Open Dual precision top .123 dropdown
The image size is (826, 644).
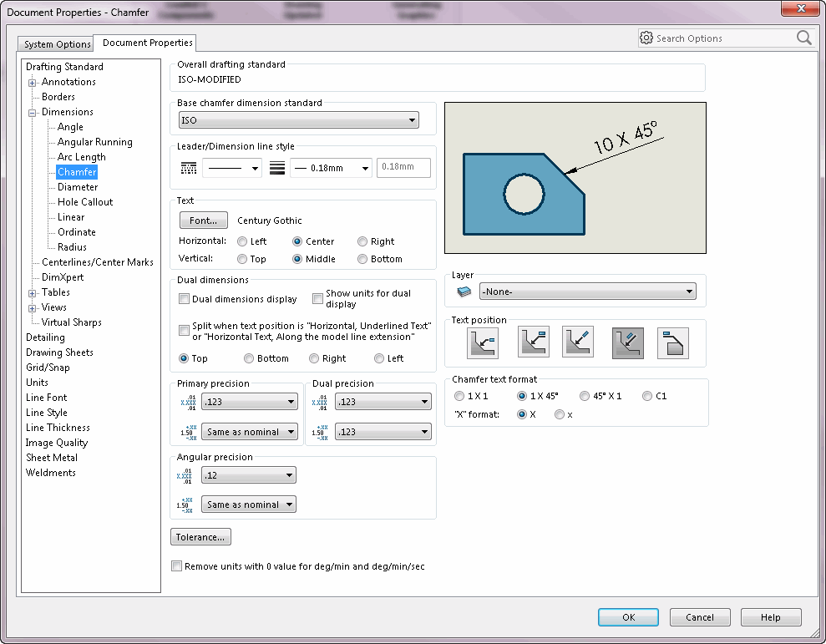(383, 402)
